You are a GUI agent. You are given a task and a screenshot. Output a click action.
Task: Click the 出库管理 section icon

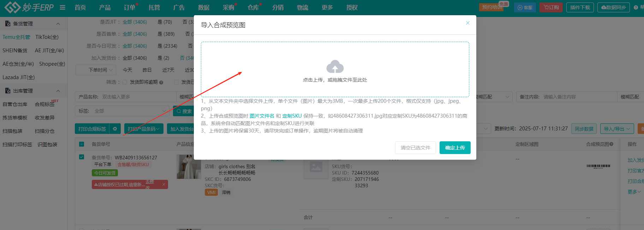(7, 91)
